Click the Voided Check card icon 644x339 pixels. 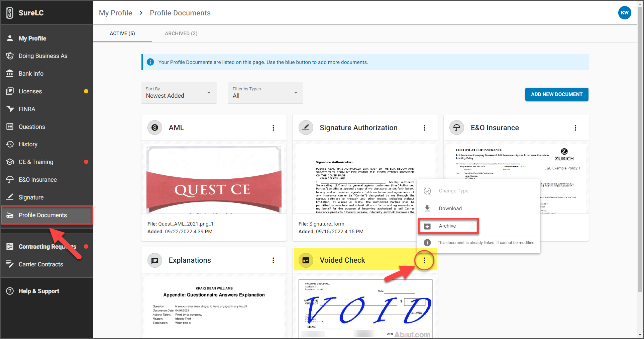tap(306, 260)
